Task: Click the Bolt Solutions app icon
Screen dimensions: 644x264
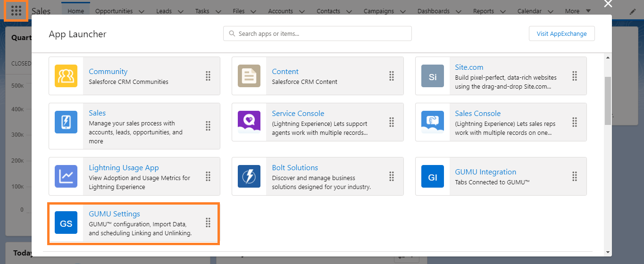Action: 249,176
